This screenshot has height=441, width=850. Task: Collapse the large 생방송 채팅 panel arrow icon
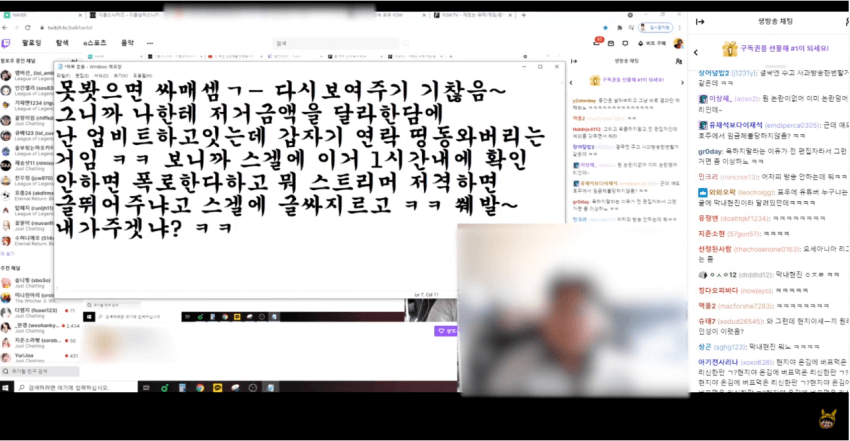click(x=700, y=22)
